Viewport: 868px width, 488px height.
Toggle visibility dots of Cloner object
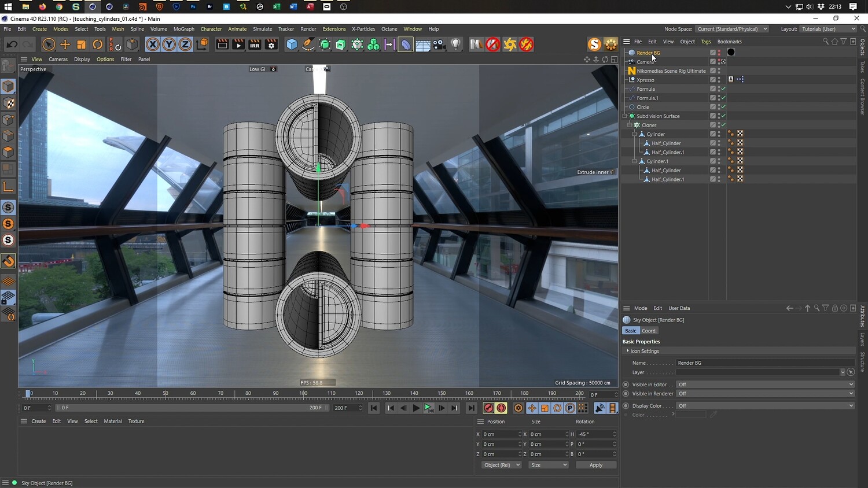tap(719, 125)
